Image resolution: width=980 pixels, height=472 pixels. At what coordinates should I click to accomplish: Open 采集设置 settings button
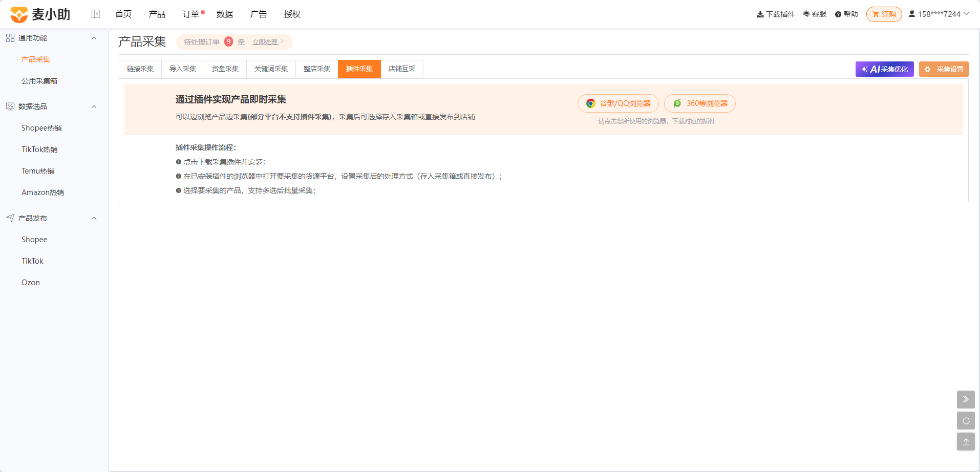point(944,69)
